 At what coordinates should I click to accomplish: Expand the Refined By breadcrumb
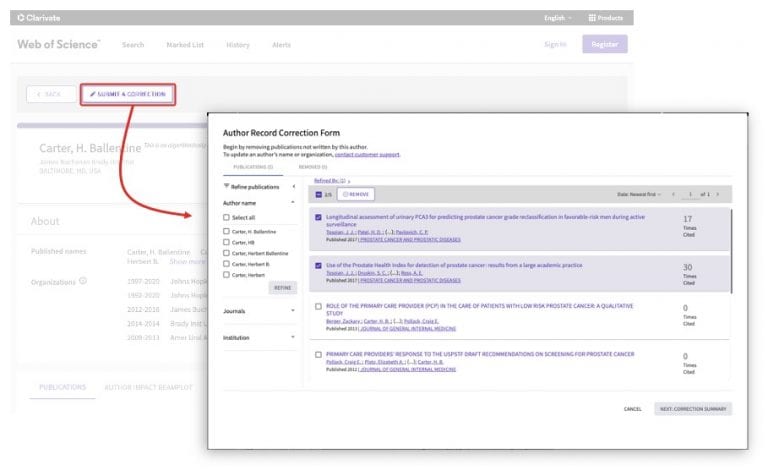[332, 181]
